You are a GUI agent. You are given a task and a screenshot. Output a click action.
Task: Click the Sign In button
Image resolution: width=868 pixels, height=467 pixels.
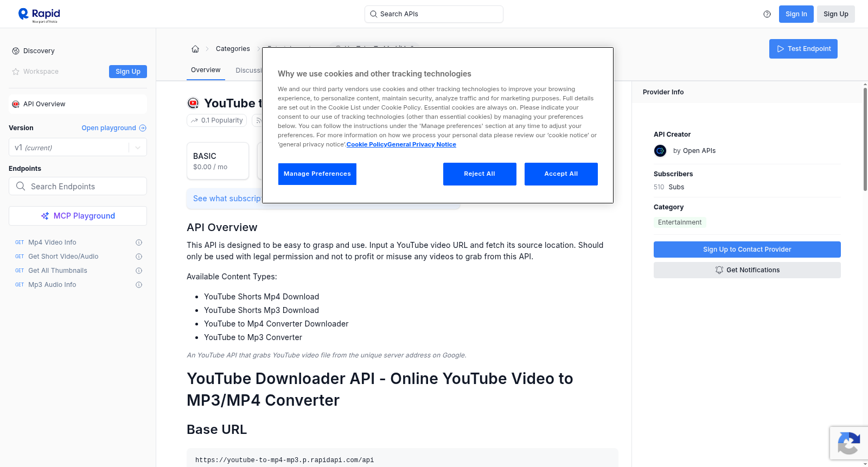pyautogui.click(x=796, y=14)
